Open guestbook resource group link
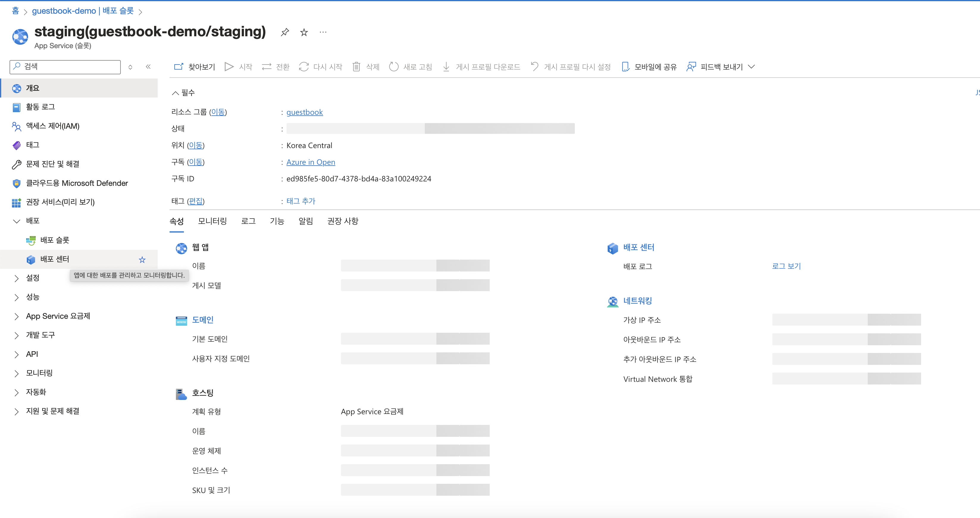980x518 pixels. tap(304, 112)
